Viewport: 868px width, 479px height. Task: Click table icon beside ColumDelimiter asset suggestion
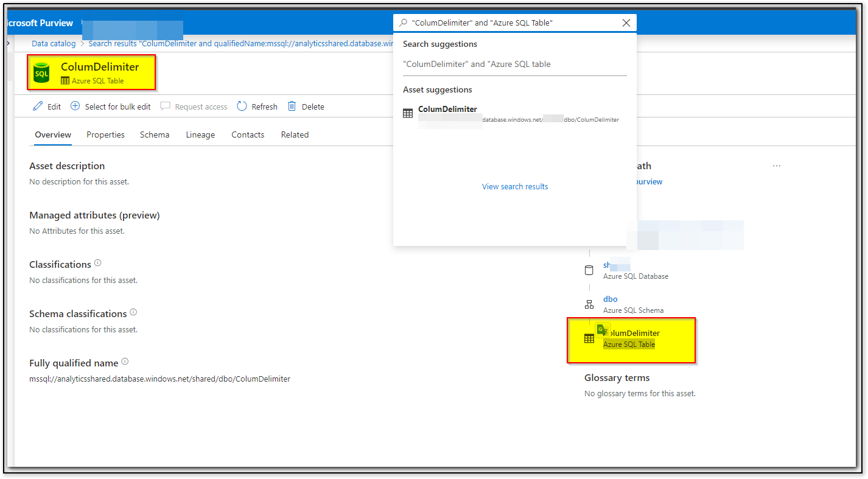(408, 114)
